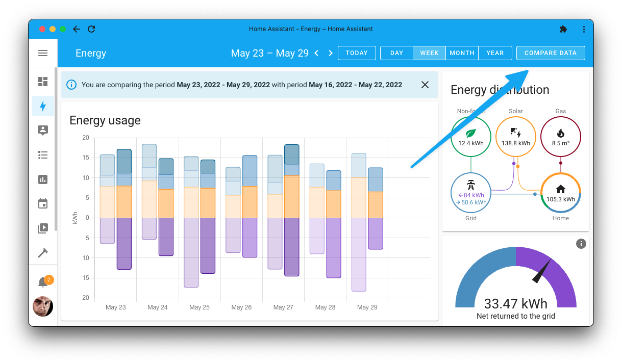Go to next week with right chevron
Viewport: 622px width, 364px height.
330,53
